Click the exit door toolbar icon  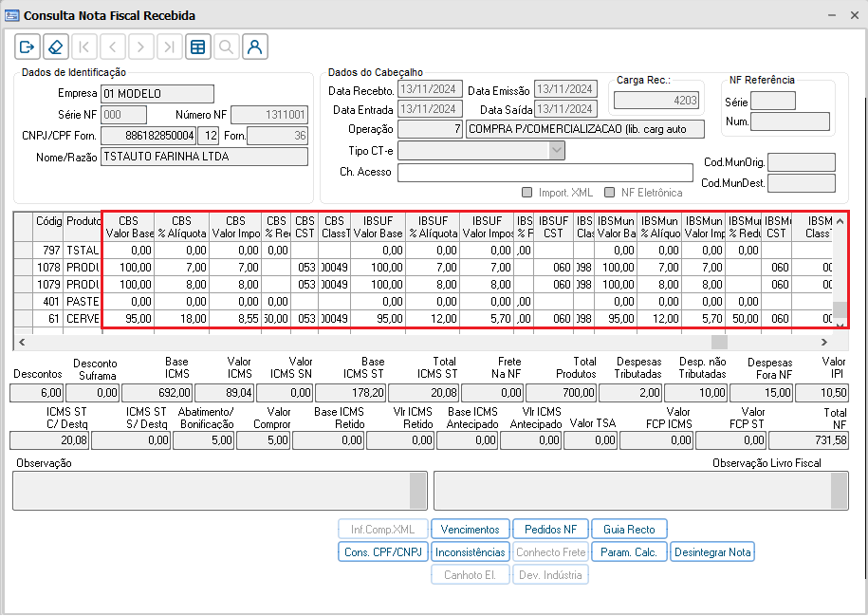28,47
